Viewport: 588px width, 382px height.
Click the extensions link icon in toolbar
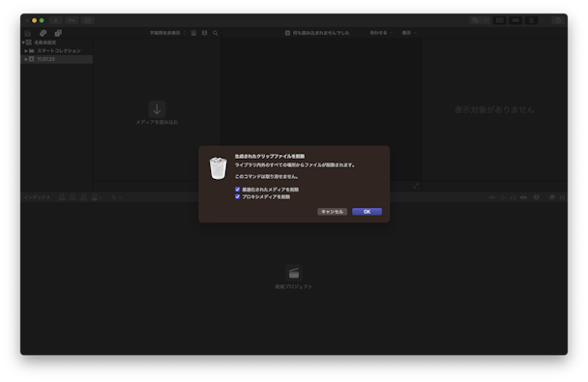coord(476,20)
